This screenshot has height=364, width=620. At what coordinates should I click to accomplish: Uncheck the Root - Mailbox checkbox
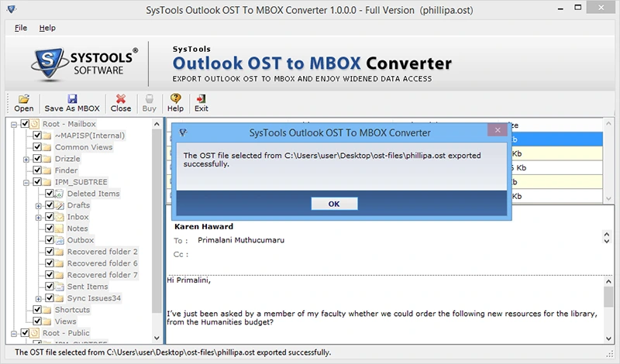coord(25,124)
